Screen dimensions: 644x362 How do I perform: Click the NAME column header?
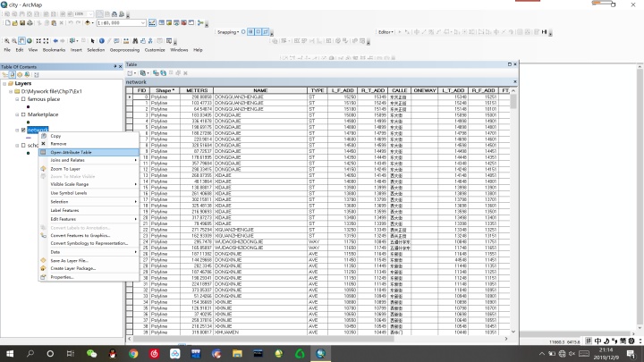point(260,90)
